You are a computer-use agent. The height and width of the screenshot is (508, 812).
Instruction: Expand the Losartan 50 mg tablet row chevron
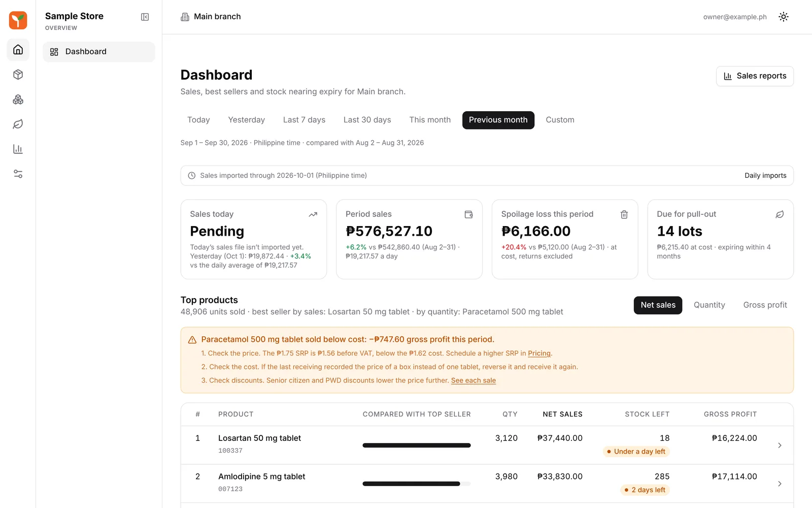click(780, 446)
